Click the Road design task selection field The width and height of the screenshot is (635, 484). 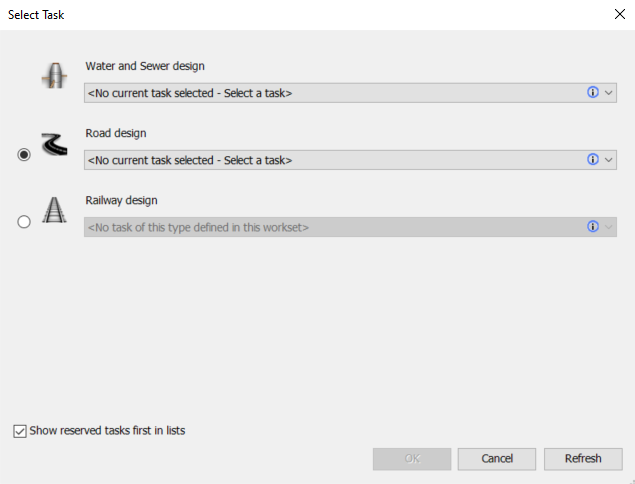click(x=330, y=160)
